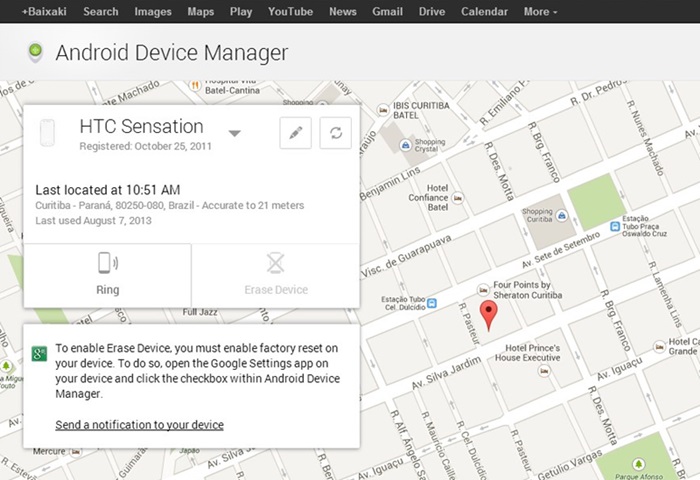The width and height of the screenshot is (700, 480).
Task: Click the Registered: October 25, 2011 text
Action: [x=146, y=146]
